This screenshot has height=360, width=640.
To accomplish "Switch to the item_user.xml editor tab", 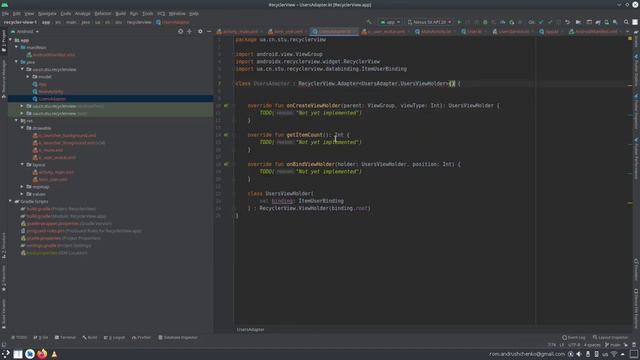I will tap(288, 31).
